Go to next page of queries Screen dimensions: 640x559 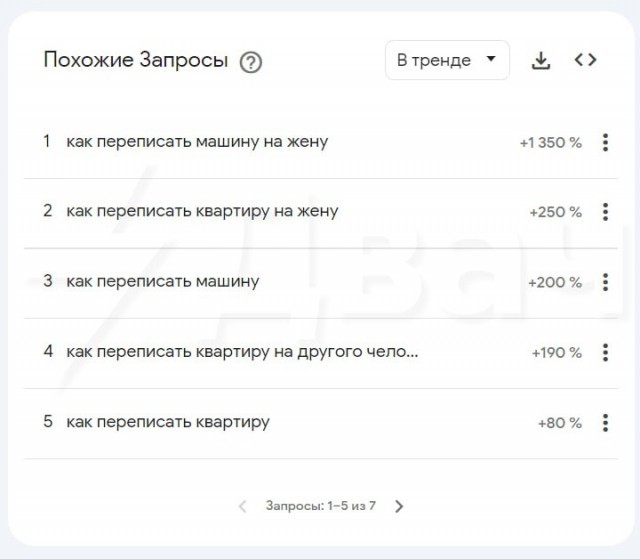coord(399,506)
